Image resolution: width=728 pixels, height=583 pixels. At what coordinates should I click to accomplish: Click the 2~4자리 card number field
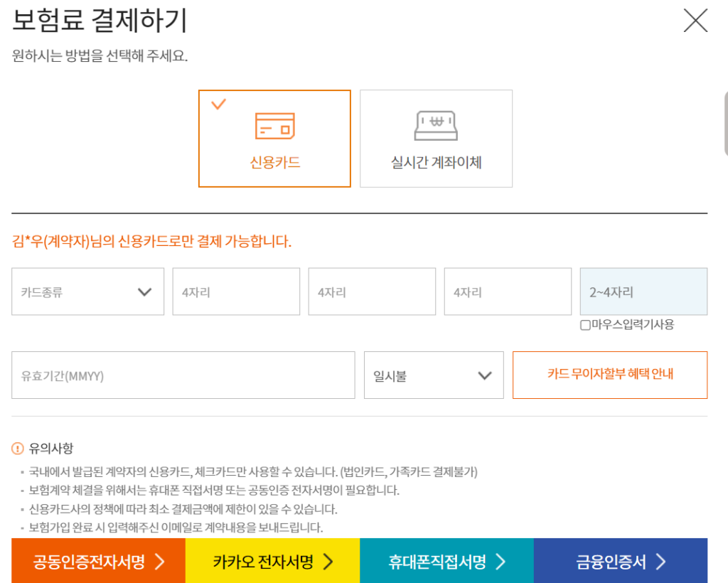(643, 291)
